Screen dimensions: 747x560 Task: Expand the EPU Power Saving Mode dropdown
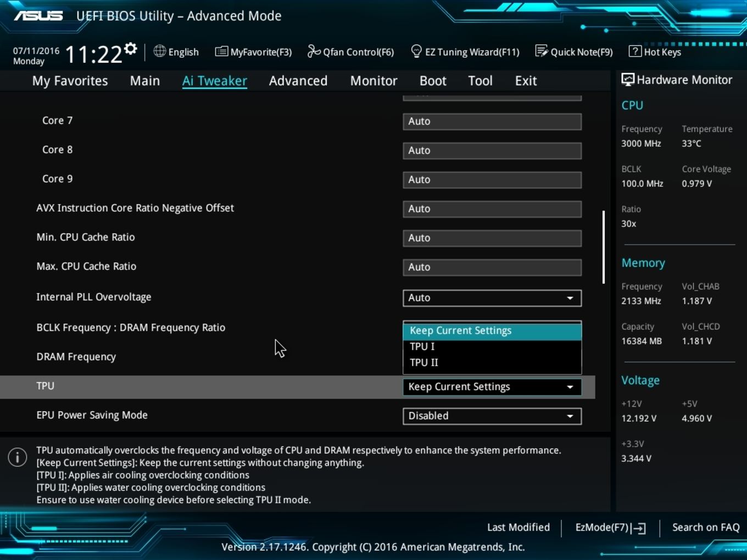point(570,416)
